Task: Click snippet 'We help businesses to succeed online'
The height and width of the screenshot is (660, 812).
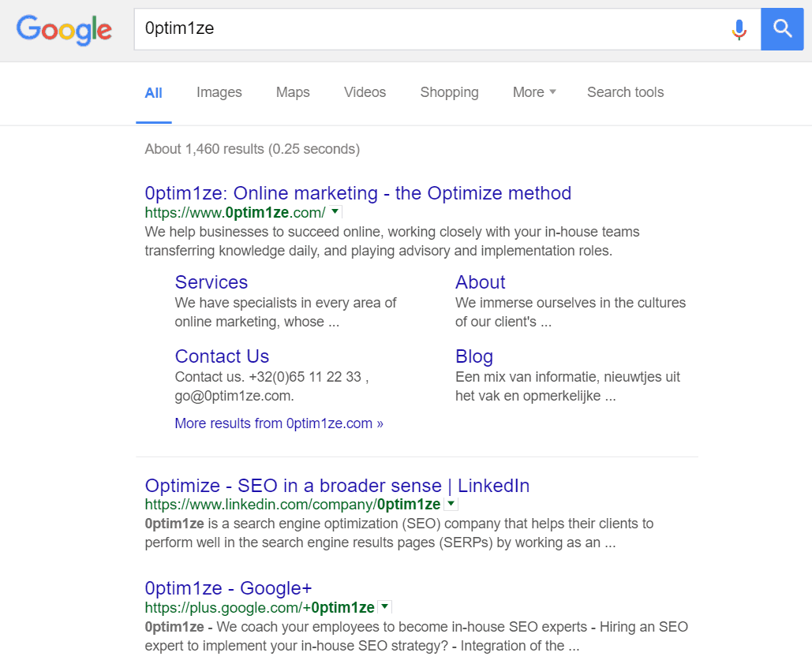Action: pyautogui.click(x=392, y=241)
